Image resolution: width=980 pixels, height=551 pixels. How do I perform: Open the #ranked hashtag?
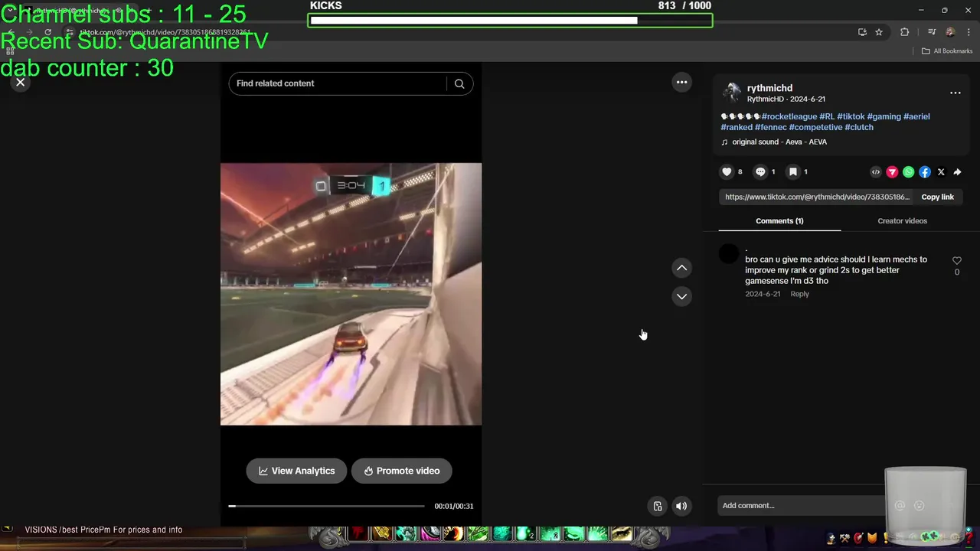click(737, 127)
